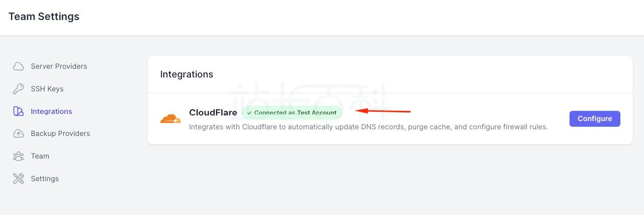Click the Integrations panel heading

(x=186, y=74)
